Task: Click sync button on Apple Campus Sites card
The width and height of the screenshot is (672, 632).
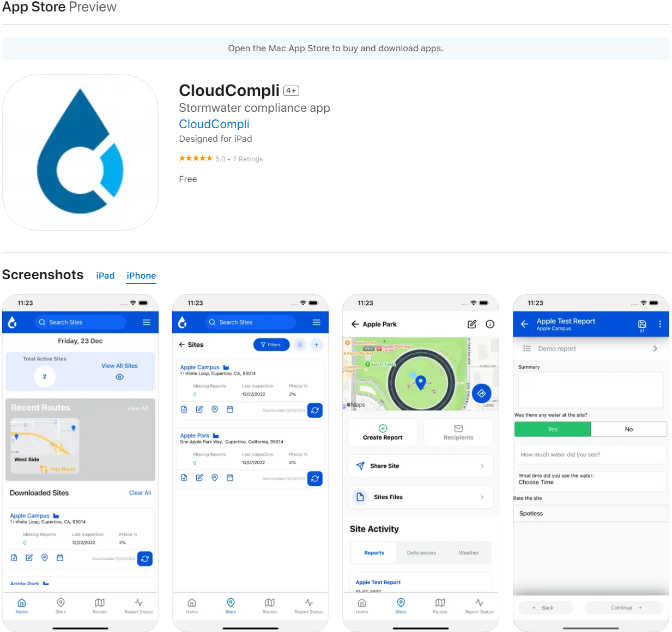Action: [x=315, y=410]
